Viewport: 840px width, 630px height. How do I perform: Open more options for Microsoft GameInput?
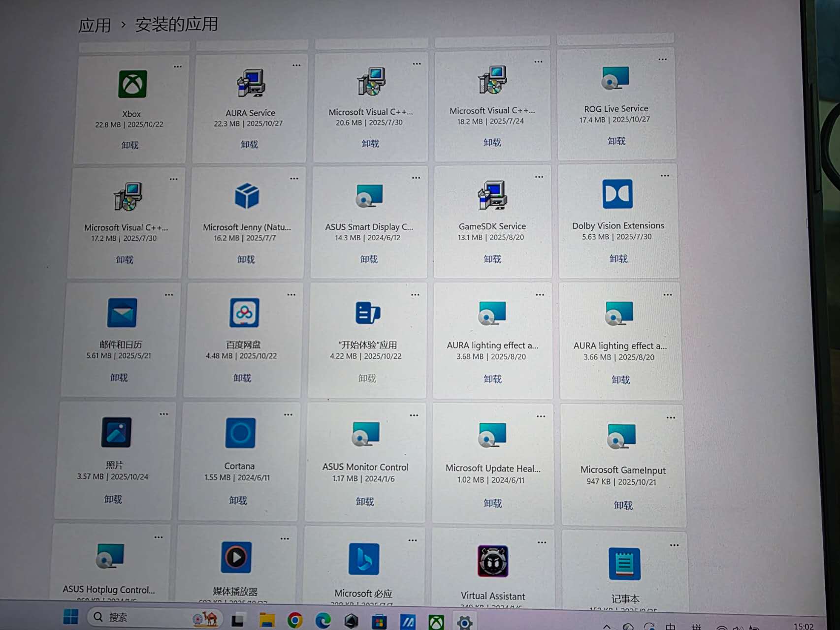coord(671,418)
